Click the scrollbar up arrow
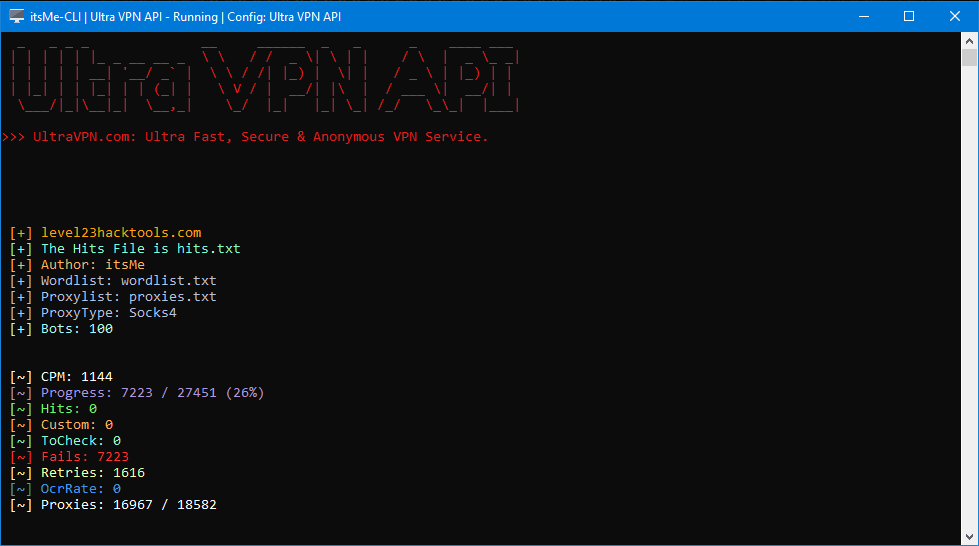This screenshot has width=979, height=546. 969,41
